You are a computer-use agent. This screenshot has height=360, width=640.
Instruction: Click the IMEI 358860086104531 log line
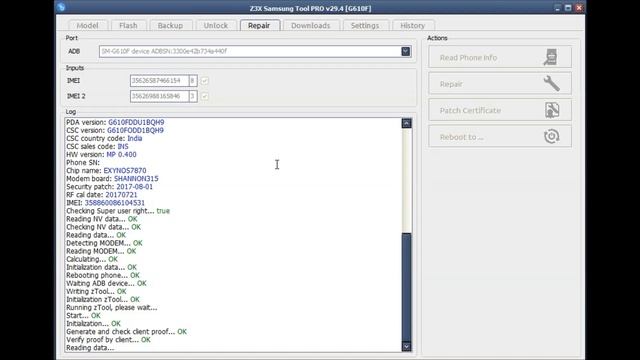click(x=105, y=203)
